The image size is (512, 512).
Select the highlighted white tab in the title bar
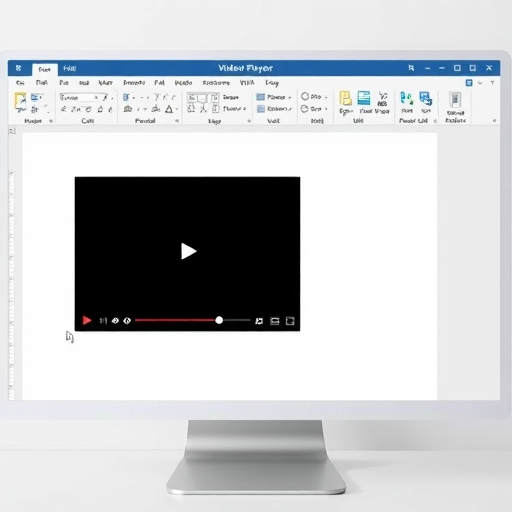pos(45,69)
